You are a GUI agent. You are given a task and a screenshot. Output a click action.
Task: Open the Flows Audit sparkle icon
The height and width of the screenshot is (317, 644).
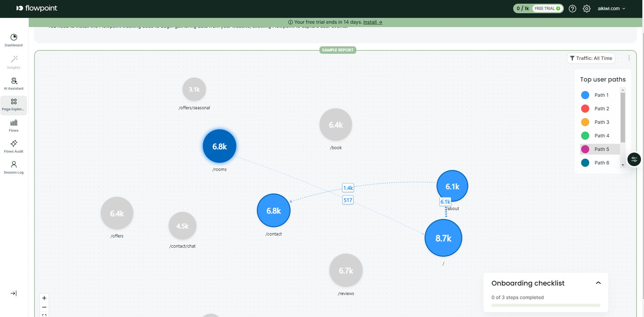14,143
